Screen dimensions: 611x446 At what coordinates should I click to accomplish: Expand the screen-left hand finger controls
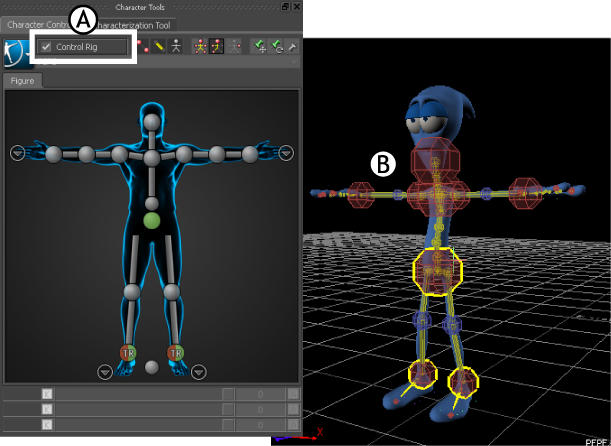18,153
